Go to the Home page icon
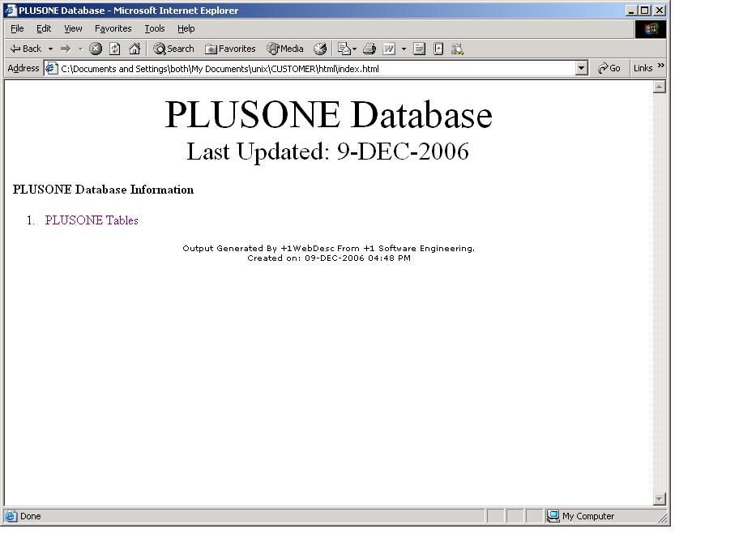The height and width of the screenshot is (559, 756). (135, 49)
